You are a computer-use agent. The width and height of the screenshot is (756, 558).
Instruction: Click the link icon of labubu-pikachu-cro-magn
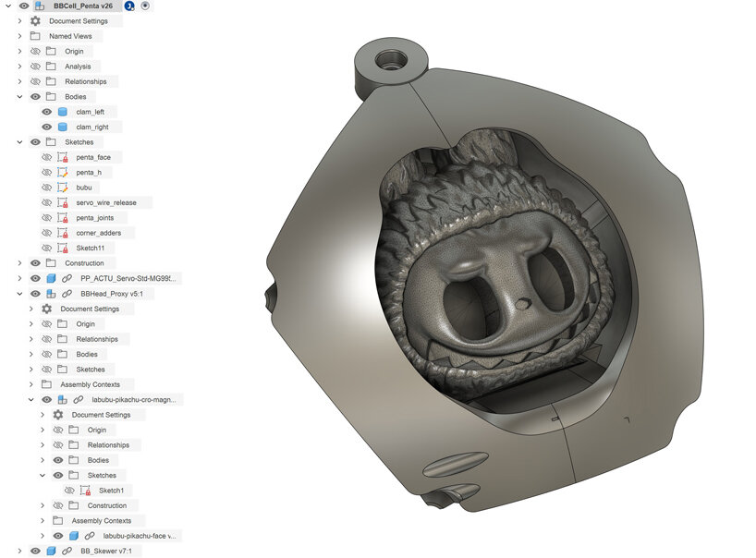(x=79, y=399)
